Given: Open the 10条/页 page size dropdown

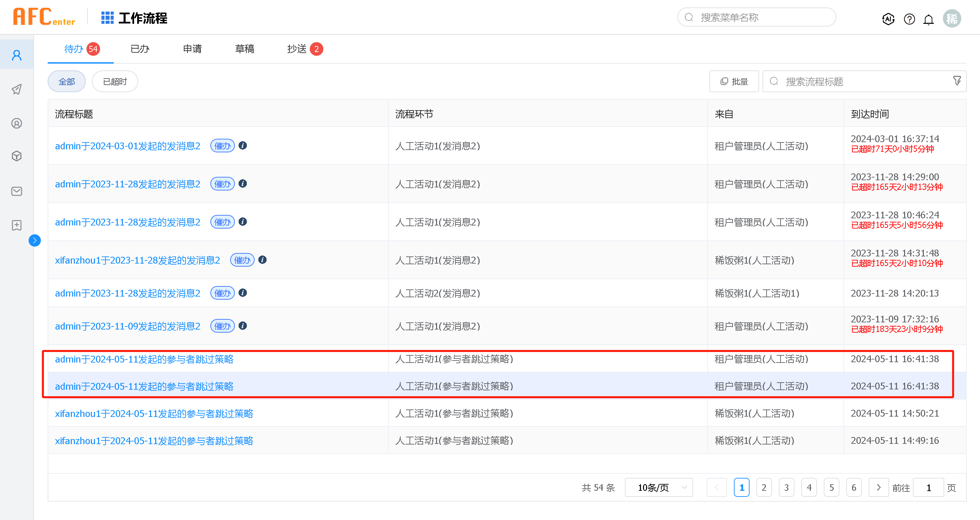Looking at the screenshot, I should tap(659, 487).
